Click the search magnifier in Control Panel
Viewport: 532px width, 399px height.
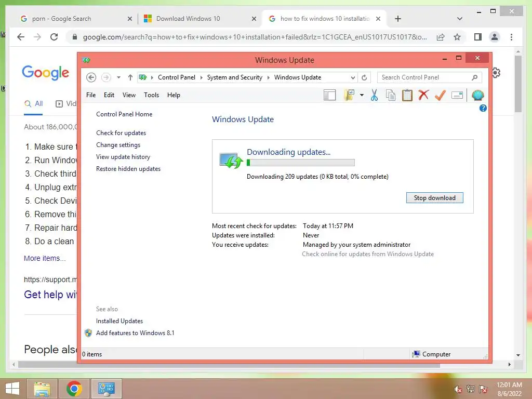coord(474,78)
